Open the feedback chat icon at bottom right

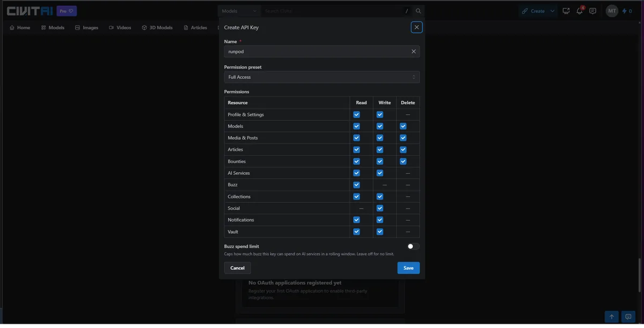(x=628, y=317)
